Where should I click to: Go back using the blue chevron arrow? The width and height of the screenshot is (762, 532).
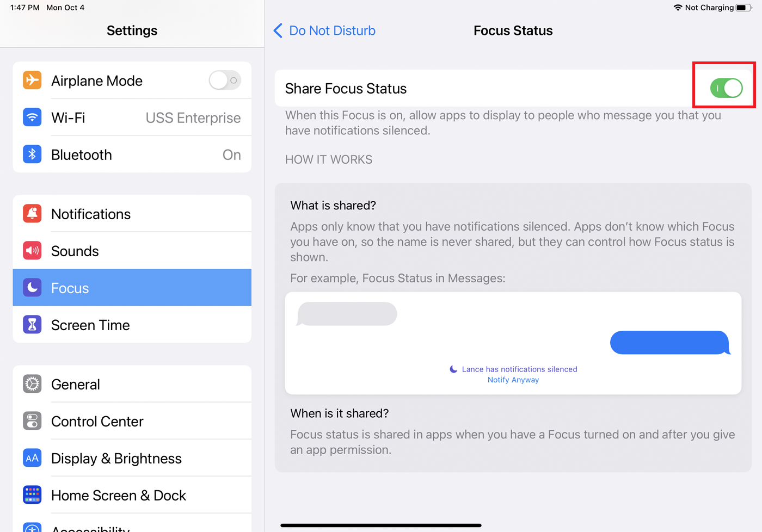coord(278,30)
